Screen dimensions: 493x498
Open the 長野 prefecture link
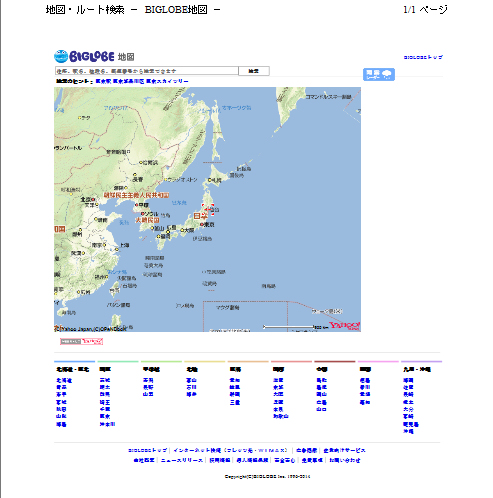point(148,387)
